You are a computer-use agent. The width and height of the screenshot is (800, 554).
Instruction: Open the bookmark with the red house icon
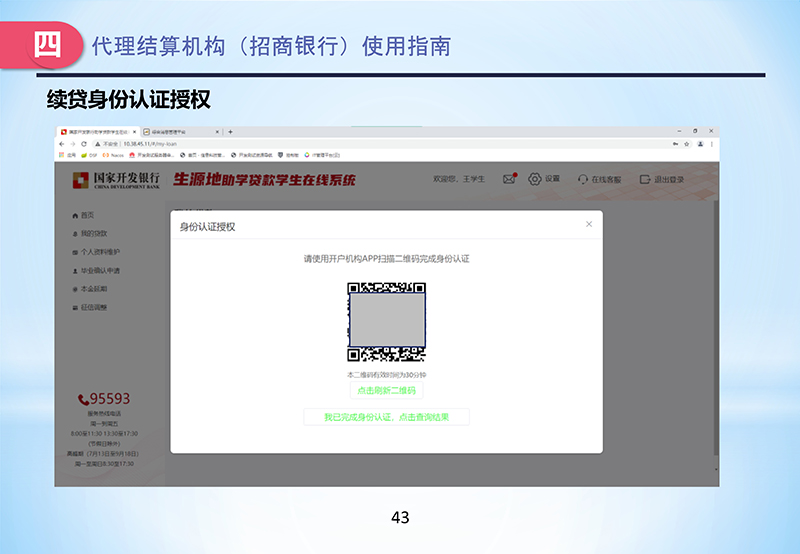click(152, 155)
